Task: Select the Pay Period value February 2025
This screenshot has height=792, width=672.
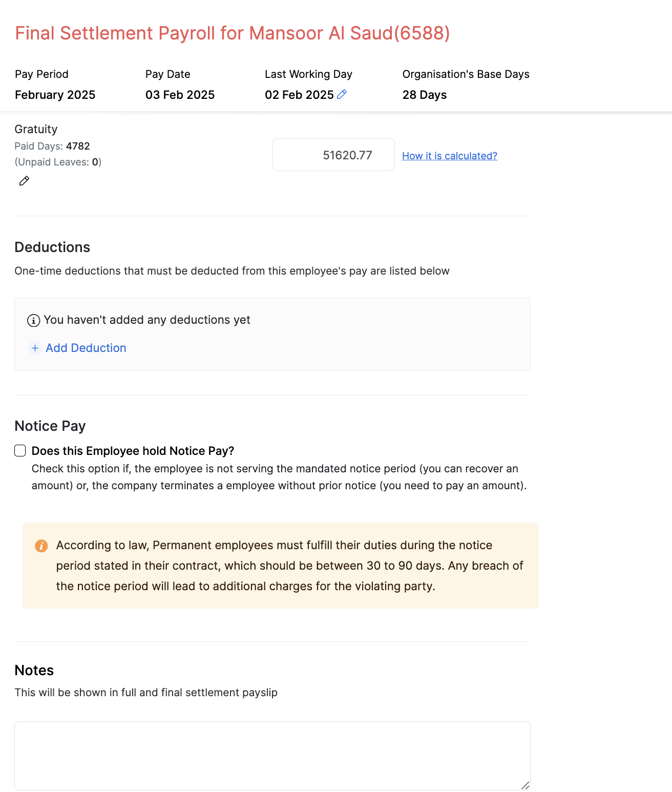Action: click(55, 95)
